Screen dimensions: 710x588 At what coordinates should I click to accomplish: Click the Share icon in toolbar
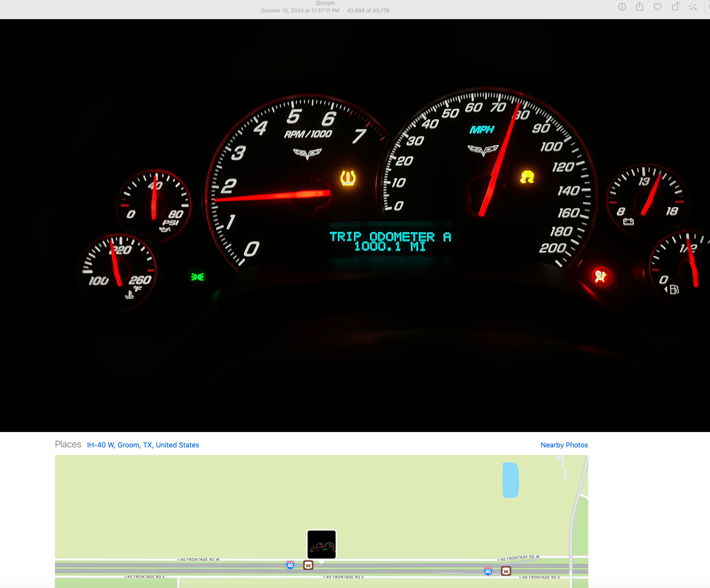[639, 7]
